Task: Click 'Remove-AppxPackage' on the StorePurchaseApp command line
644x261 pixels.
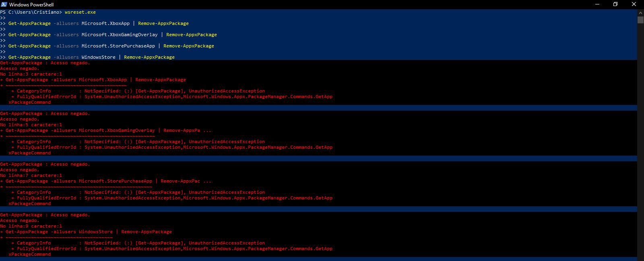Action: [189, 46]
